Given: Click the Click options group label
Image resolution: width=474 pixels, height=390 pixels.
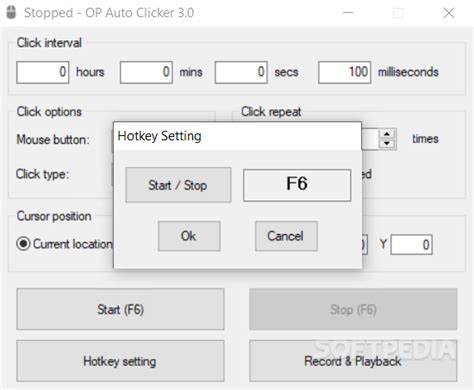Looking at the screenshot, I should click(x=49, y=112).
